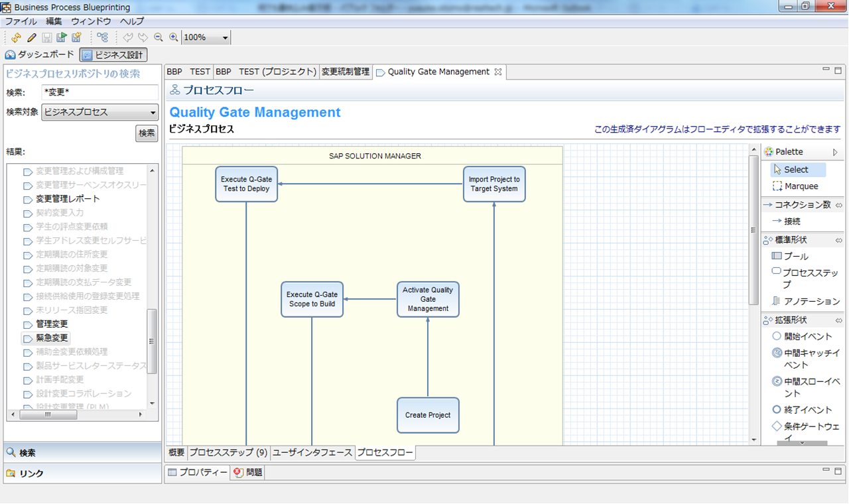The height and width of the screenshot is (504, 849).
Task: Switch to 変更統制管理 editor tab
Action: point(346,72)
